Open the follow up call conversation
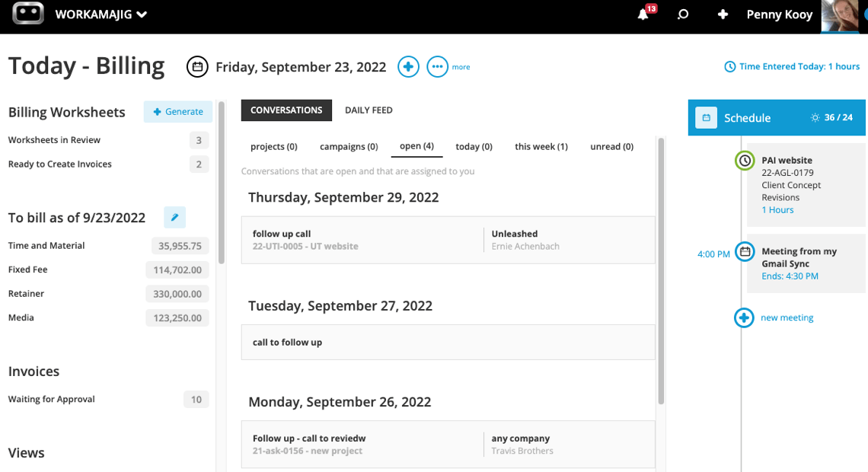868x472 pixels. pos(448,240)
